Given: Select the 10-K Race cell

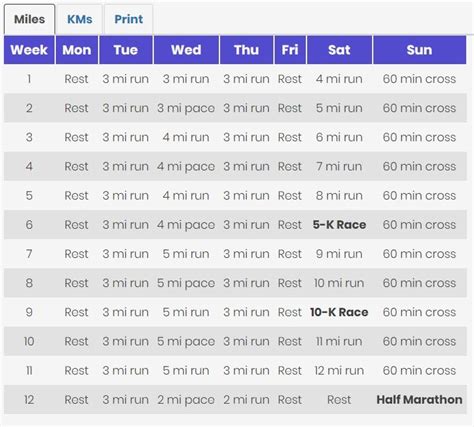Looking at the screenshot, I should (339, 312).
